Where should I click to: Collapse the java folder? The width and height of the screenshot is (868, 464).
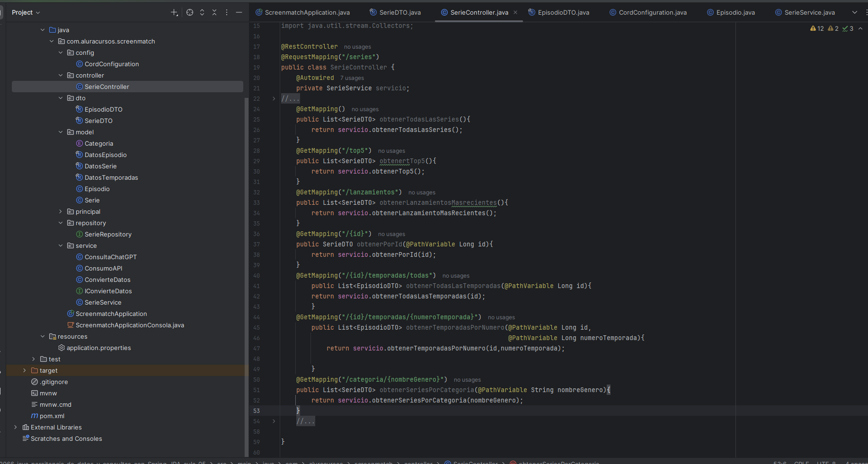(x=43, y=30)
